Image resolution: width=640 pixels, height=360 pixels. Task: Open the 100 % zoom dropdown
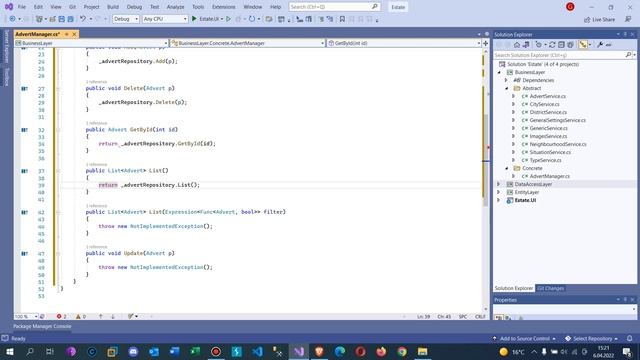[26, 316]
